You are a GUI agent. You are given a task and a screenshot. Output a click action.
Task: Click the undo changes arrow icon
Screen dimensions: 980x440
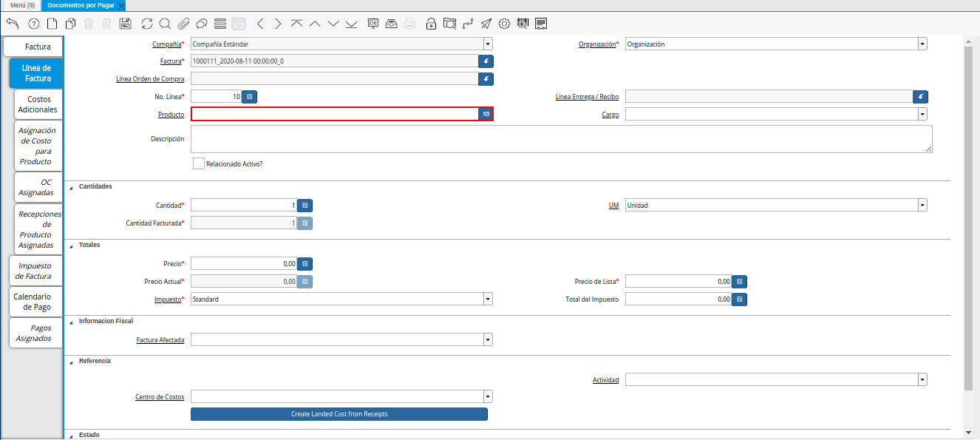12,24
